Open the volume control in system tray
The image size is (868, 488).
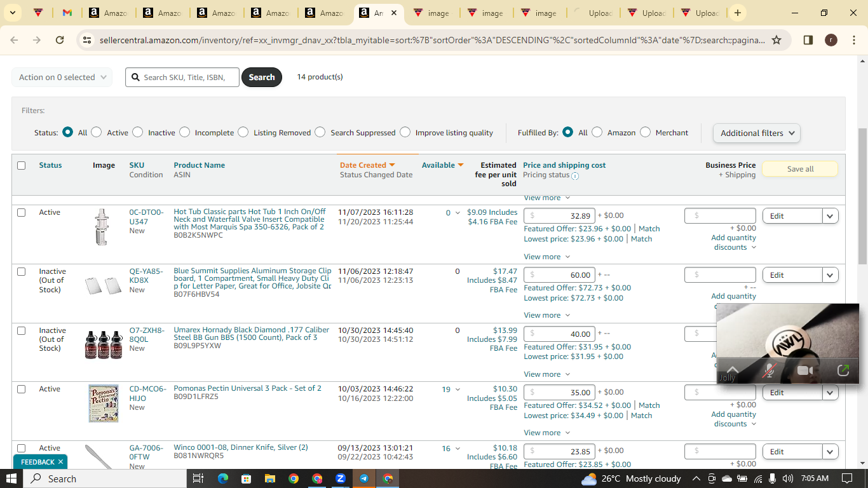[788, 478]
